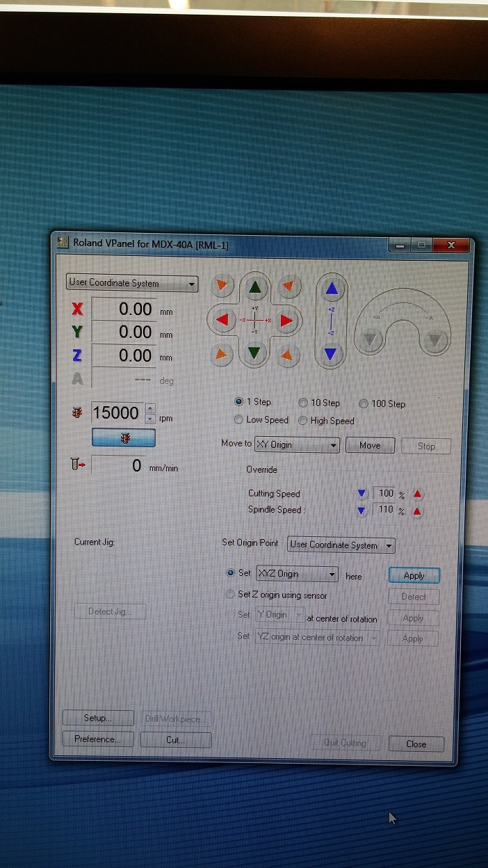Jog diagonally with the upper-left orange arrow

click(x=222, y=284)
